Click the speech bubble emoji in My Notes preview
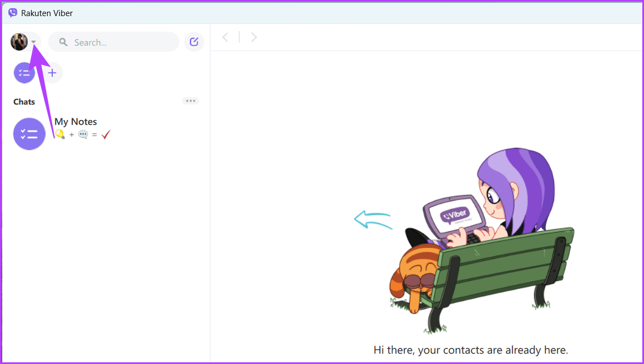This screenshot has width=644, height=364. (x=83, y=134)
